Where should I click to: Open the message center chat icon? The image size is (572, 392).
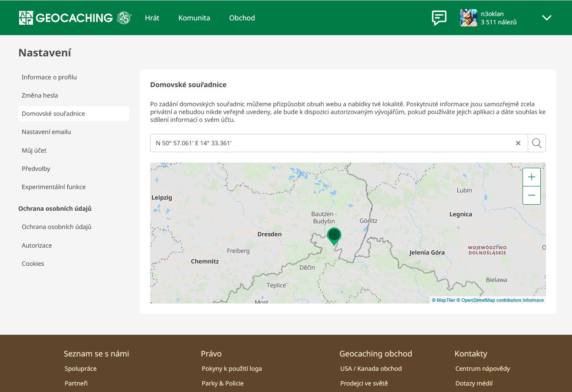[439, 18]
